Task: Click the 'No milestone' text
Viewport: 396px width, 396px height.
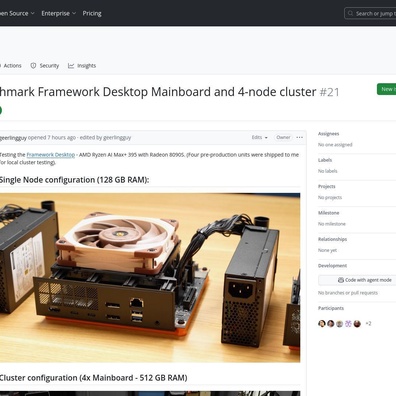Action: [x=332, y=224]
